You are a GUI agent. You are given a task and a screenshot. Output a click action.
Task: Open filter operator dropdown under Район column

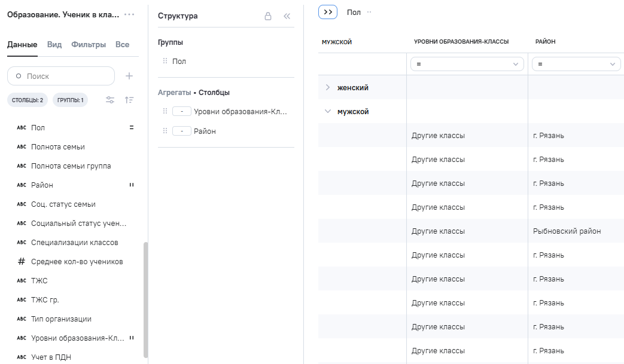click(576, 64)
